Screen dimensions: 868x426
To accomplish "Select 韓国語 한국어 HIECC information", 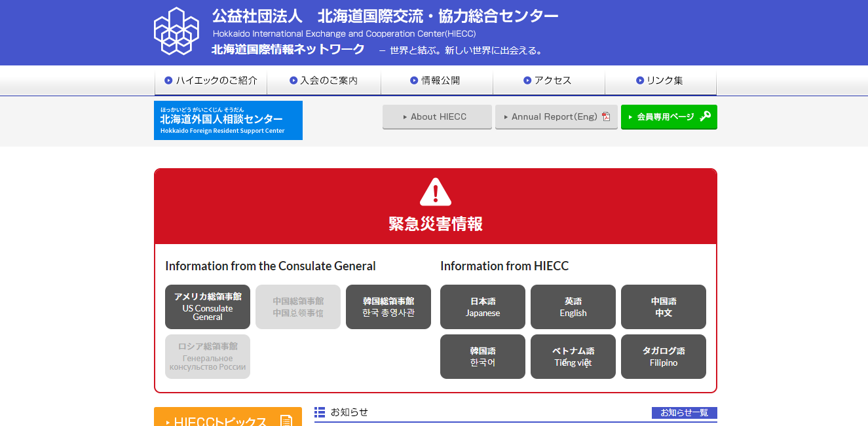I will (483, 357).
